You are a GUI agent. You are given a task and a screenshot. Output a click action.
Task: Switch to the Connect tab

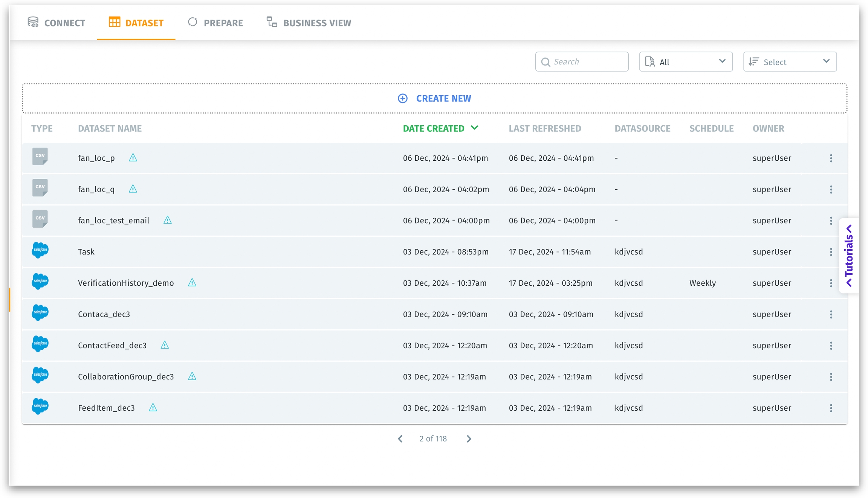(x=57, y=23)
